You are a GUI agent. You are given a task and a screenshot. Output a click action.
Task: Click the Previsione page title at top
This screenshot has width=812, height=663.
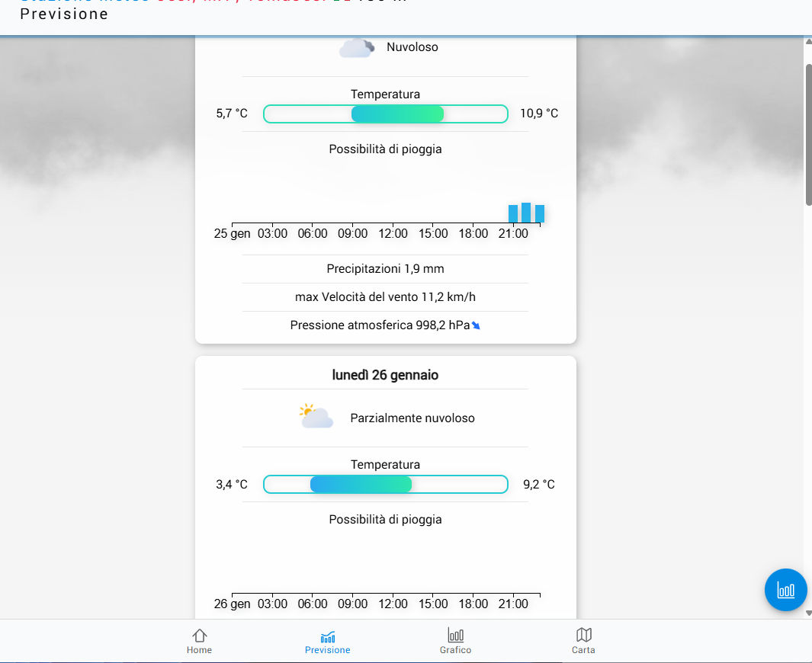click(64, 14)
